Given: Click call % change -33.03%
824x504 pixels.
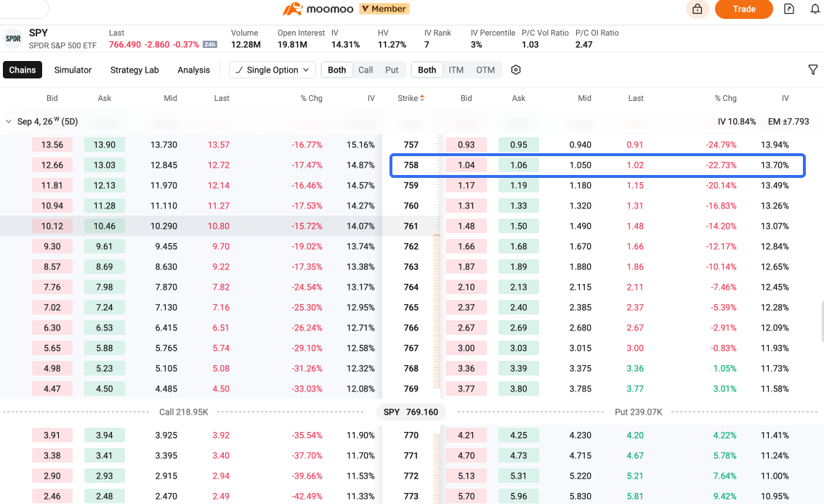Looking at the screenshot, I should [x=307, y=389].
